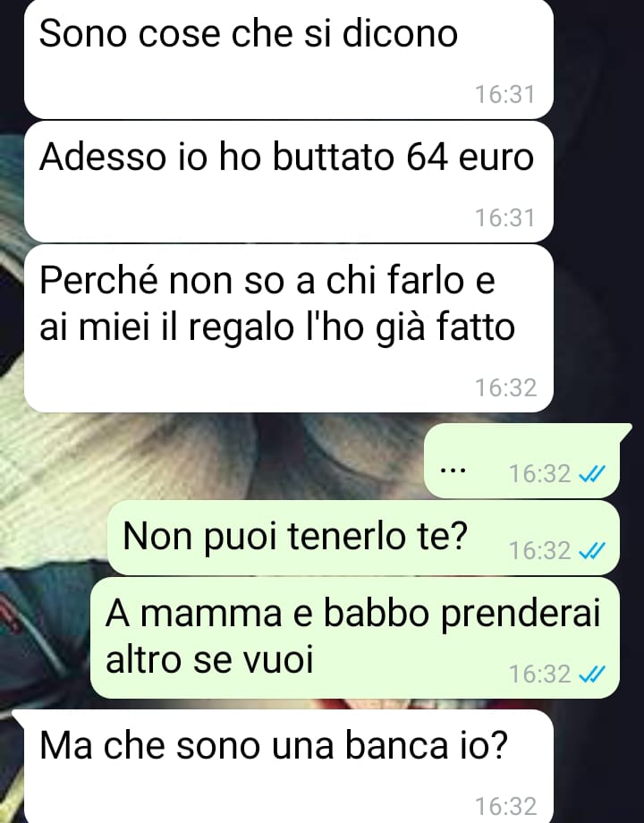Click read ticks on 'altro se vuoi' message
The width and height of the screenshot is (644, 823).
(x=591, y=674)
